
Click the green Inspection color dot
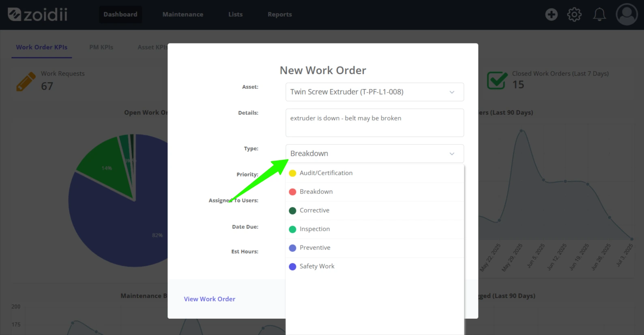pos(292,229)
